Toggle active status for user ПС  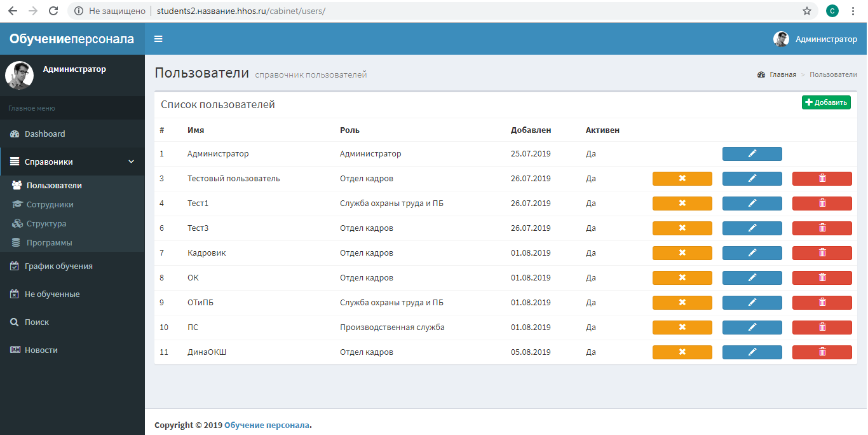[x=682, y=328]
